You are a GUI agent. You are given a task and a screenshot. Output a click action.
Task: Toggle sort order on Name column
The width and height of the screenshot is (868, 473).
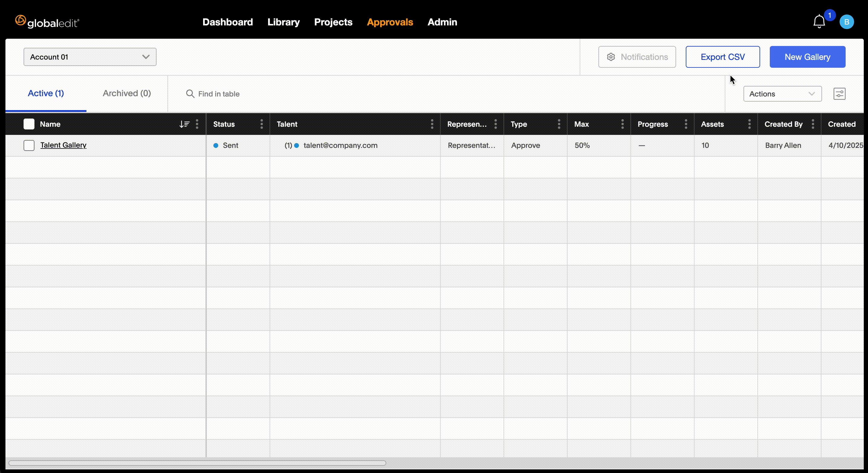[184, 124]
